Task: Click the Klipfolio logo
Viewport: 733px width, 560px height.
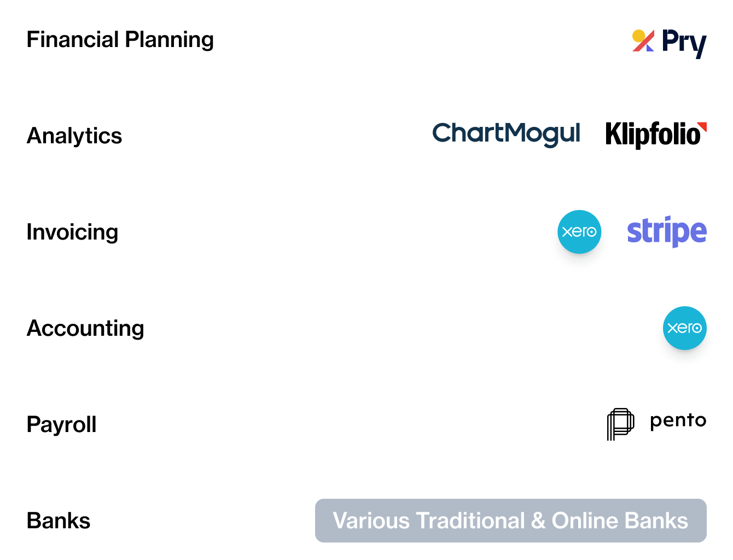Action: [x=656, y=135]
